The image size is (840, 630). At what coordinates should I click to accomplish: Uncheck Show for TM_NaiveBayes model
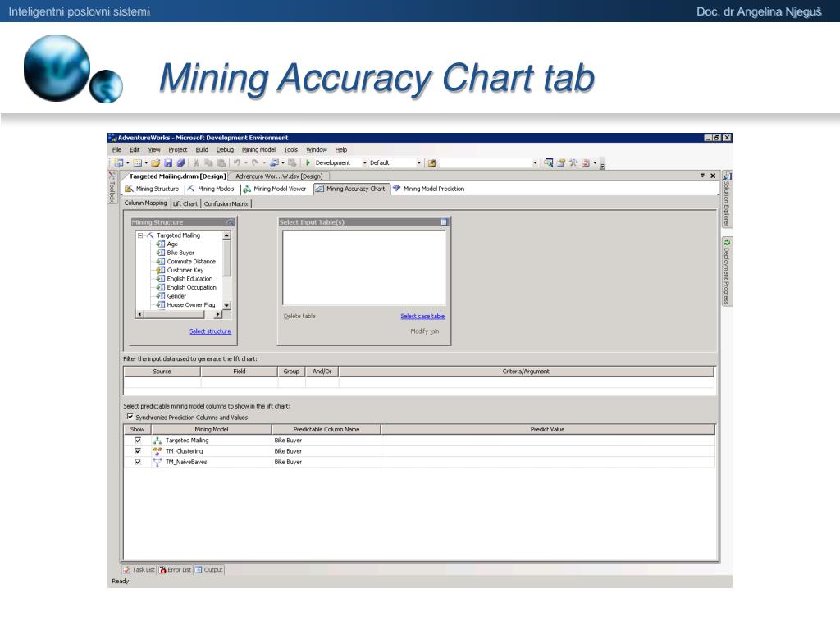(x=138, y=462)
